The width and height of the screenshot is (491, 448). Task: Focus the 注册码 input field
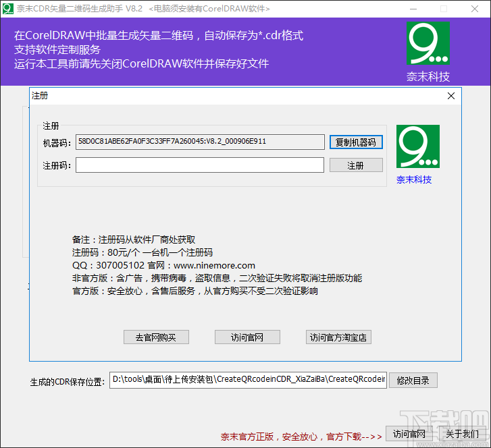[200, 165]
